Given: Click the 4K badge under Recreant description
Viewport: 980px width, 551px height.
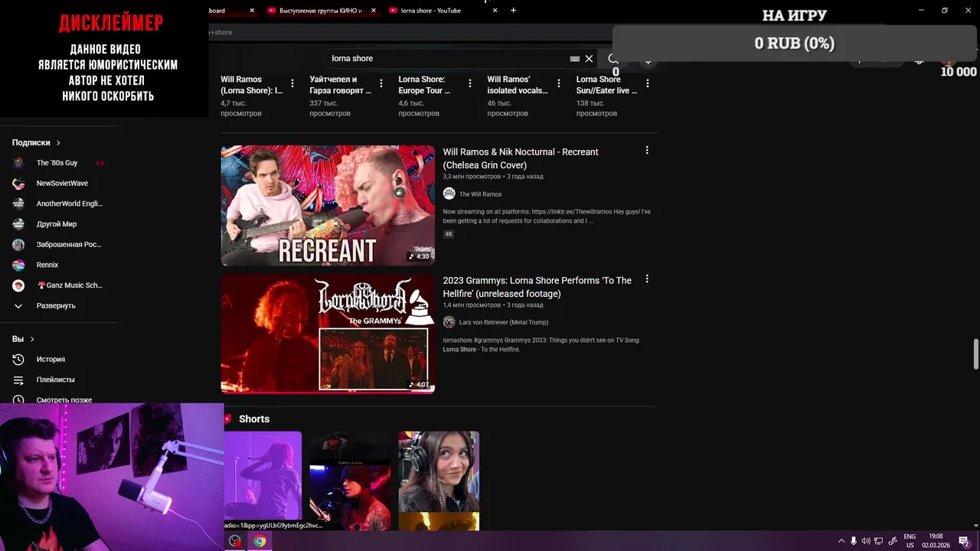Looking at the screenshot, I should point(449,234).
